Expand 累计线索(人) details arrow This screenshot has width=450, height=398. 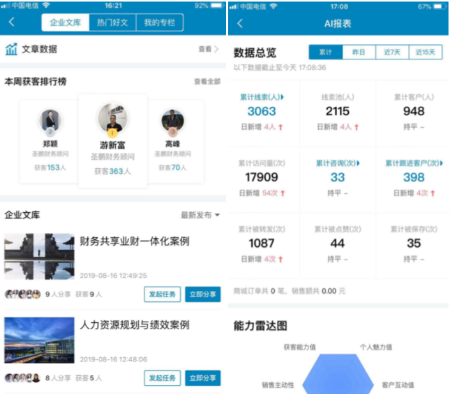[282, 97]
